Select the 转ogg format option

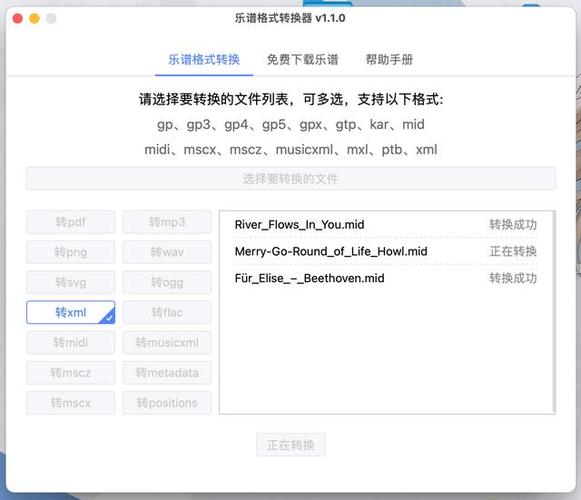[x=167, y=282]
